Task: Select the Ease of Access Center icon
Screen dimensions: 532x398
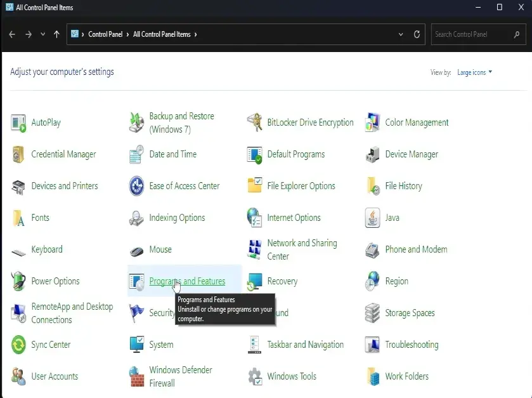Action: click(137, 186)
